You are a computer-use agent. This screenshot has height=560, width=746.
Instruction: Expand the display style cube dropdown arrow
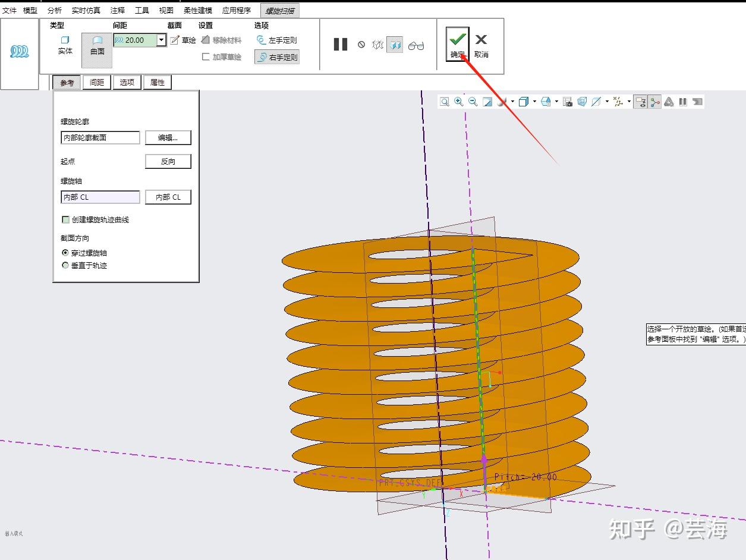[x=534, y=102]
